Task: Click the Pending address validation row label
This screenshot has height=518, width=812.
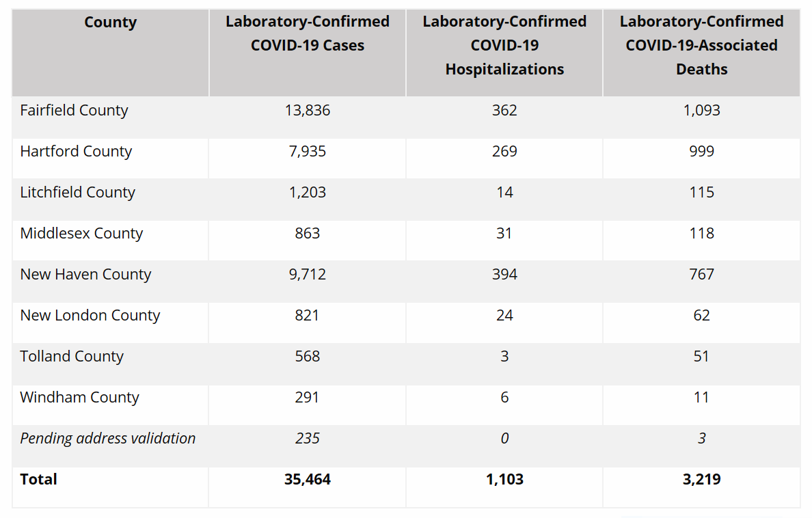Action: pyautogui.click(x=107, y=439)
